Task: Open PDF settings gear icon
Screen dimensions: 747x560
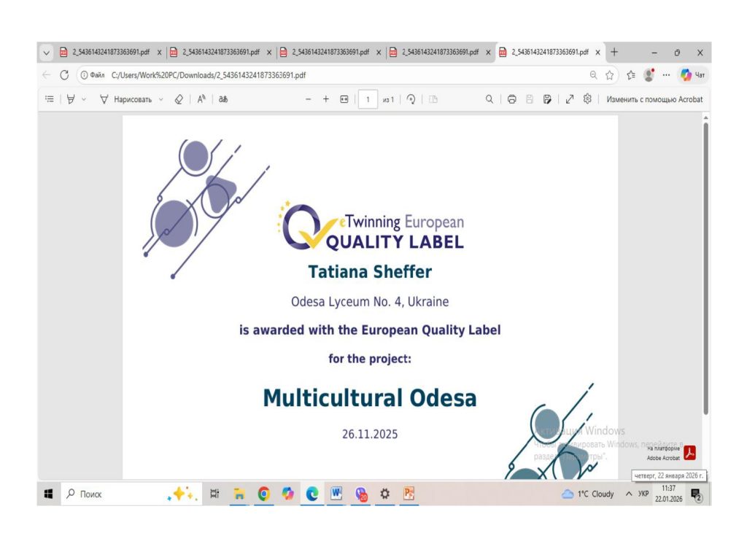Action: point(587,99)
